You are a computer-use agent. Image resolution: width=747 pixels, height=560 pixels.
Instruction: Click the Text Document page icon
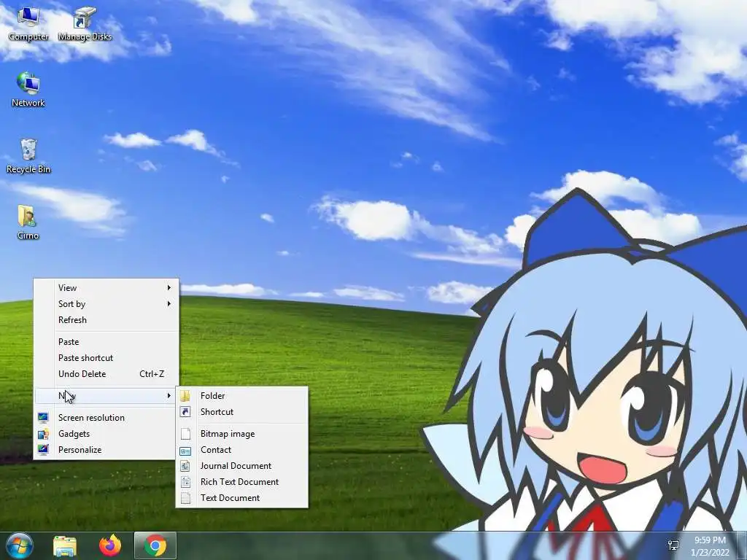click(x=185, y=498)
